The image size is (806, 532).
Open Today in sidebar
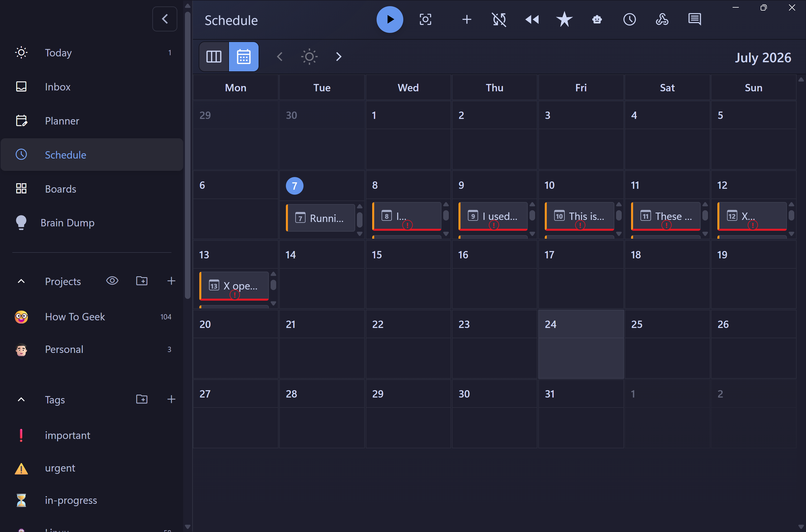(x=92, y=53)
